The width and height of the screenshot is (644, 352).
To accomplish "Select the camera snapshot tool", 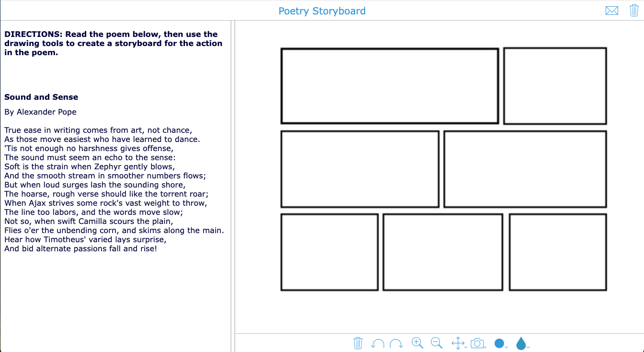I will [x=477, y=343].
